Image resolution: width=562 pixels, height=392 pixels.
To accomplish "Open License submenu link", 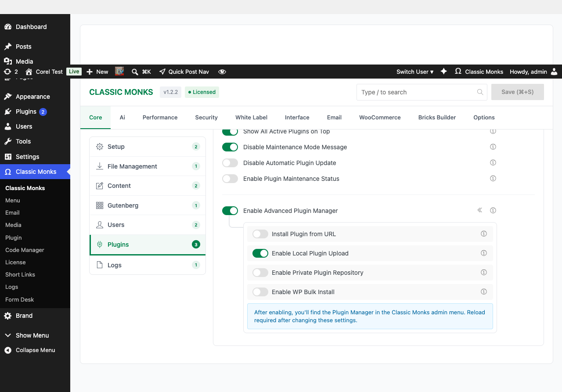I will (x=15, y=262).
